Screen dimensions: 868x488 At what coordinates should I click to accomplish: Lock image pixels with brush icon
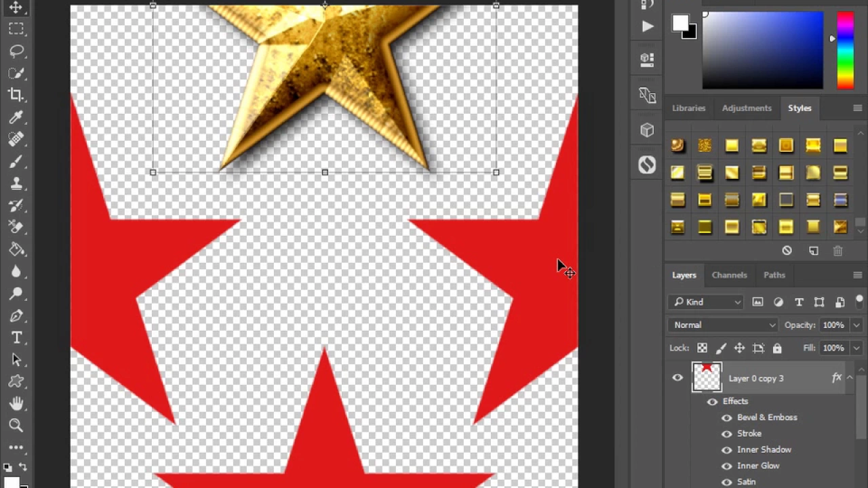click(x=721, y=348)
